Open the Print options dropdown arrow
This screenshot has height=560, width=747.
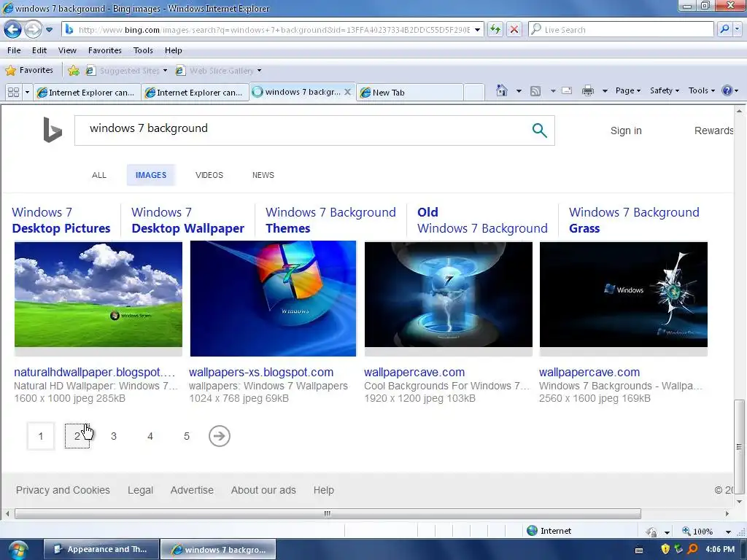(x=605, y=91)
